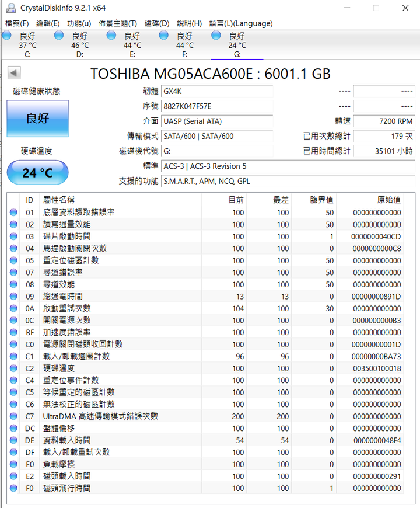This screenshot has height=508, width=420.
Task: Click the power on hours field 35101 小時
Action: point(384,151)
